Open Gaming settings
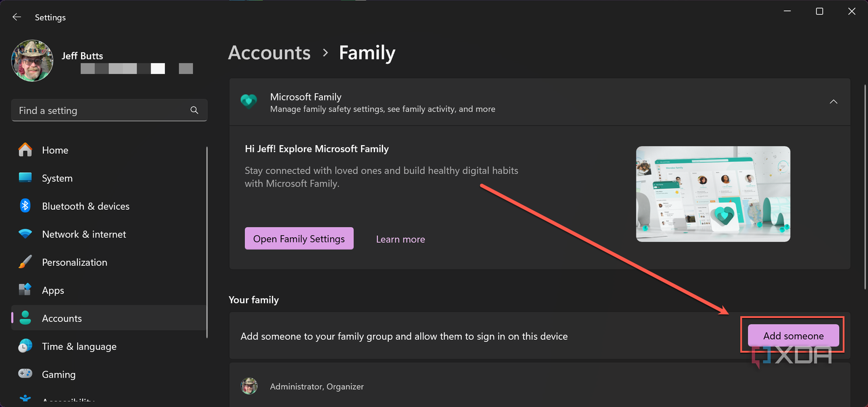The image size is (868, 407). point(109,375)
